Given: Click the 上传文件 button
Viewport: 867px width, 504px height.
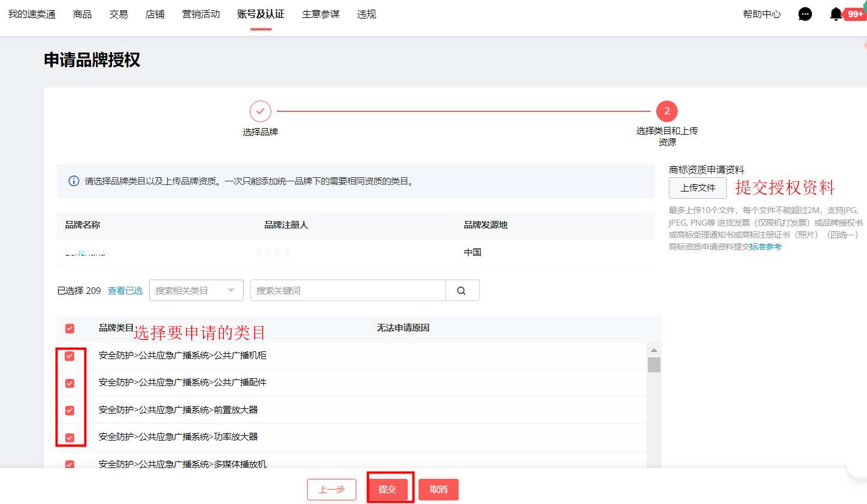Looking at the screenshot, I should coord(698,188).
